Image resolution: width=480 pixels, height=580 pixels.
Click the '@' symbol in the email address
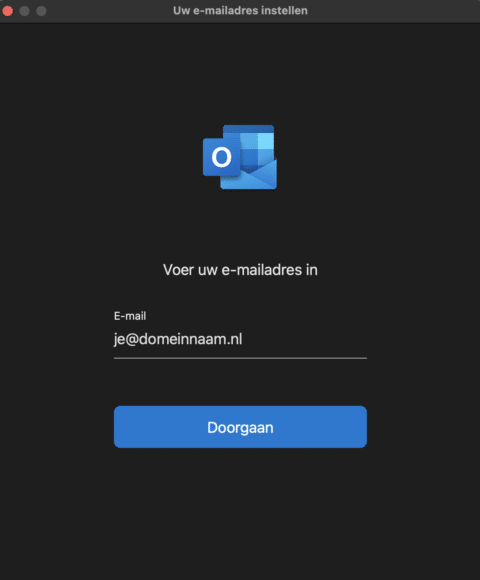click(x=132, y=340)
